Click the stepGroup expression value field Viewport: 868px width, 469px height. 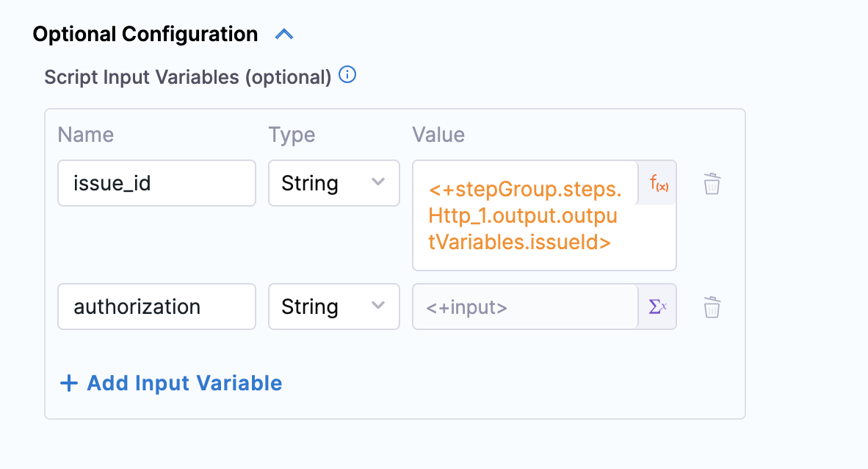(525, 215)
